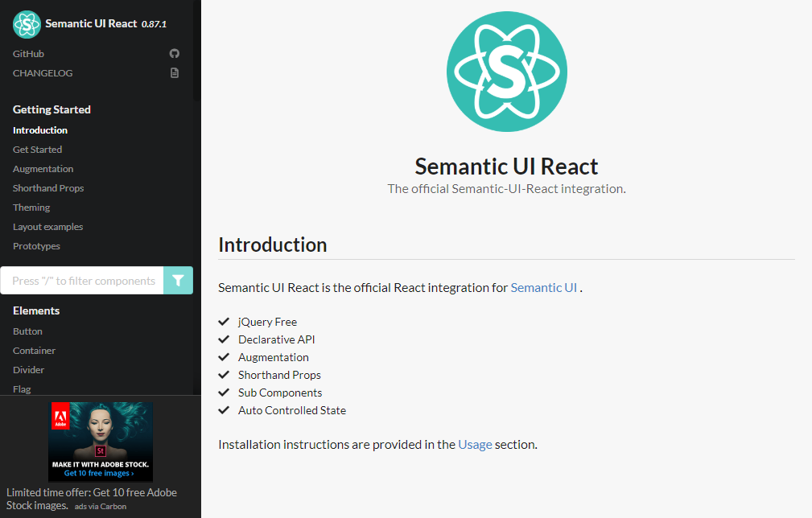Open Layout examples in the sidebar

click(47, 227)
